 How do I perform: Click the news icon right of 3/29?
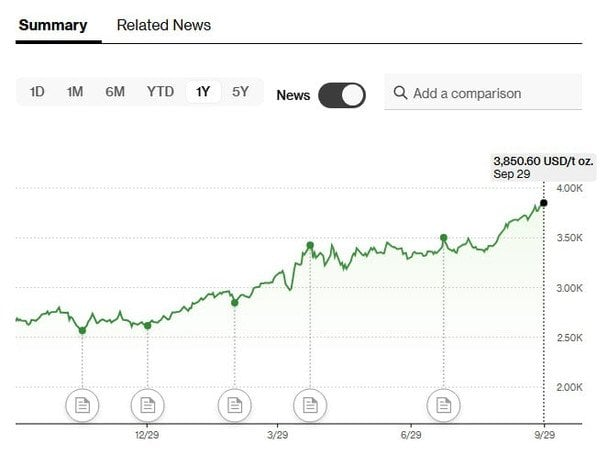[x=310, y=405]
